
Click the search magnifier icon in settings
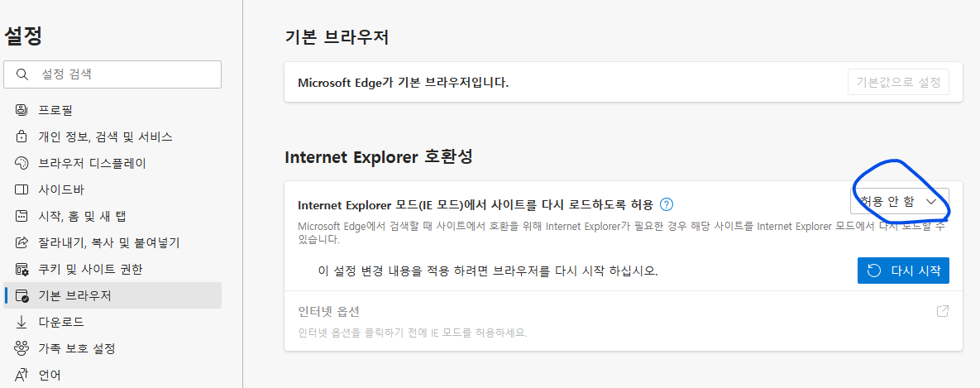tap(22, 74)
